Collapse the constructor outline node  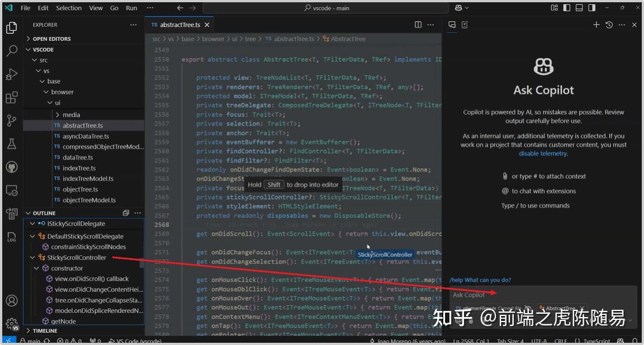[x=36, y=268]
